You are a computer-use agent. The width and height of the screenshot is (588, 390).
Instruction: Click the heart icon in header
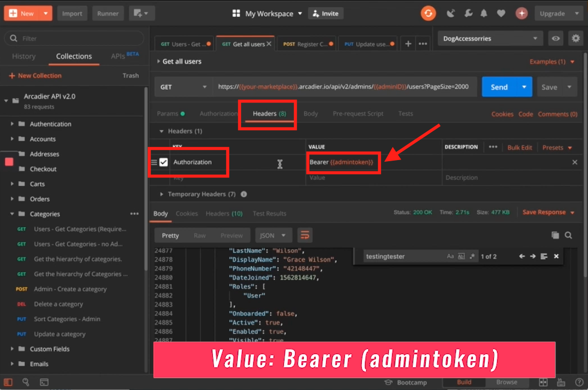[501, 14]
